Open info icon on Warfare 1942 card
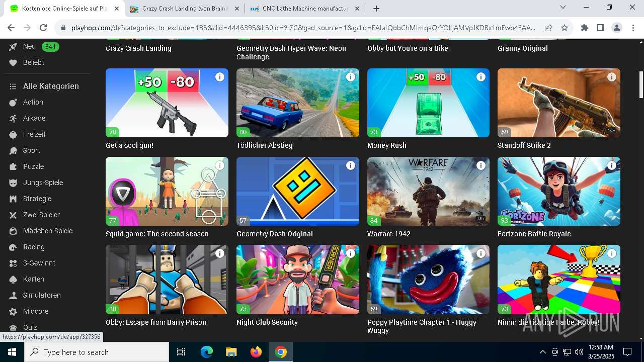 pos(481,165)
